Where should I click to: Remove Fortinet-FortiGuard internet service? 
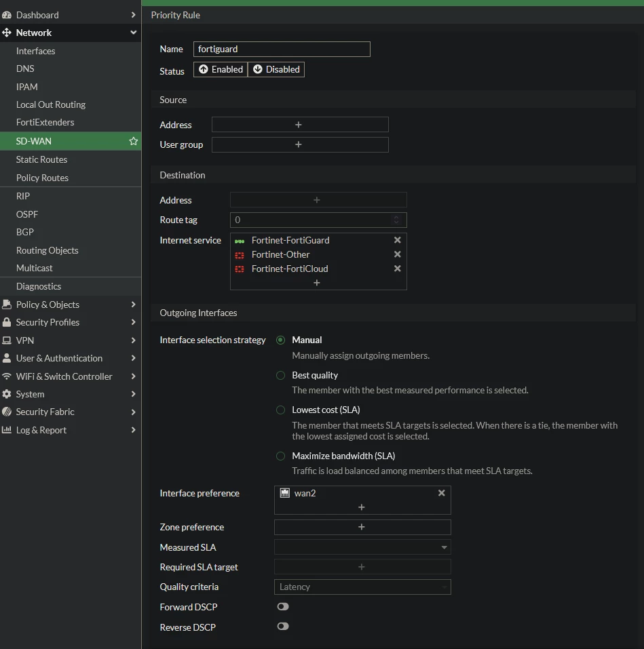(x=398, y=240)
